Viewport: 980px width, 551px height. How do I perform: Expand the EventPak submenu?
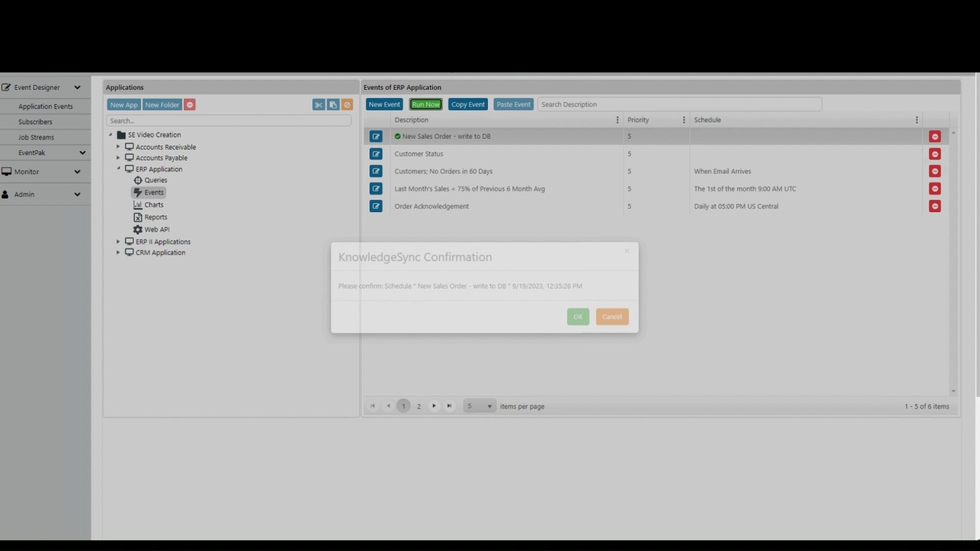click(82, 153)
